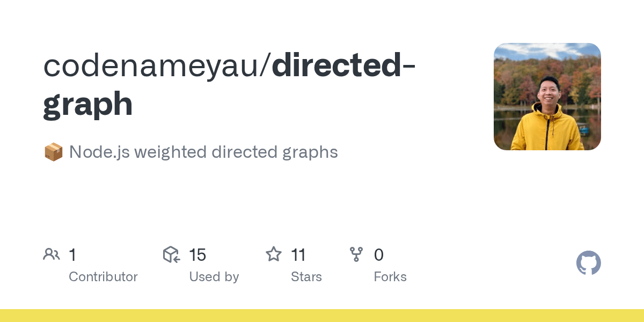Click the fork count 0

pos(379,255)
